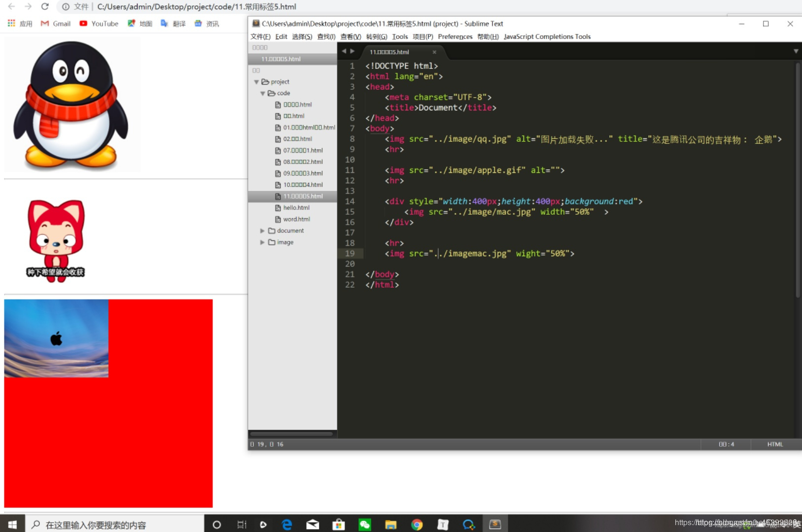The image size is (802, 532).
Task: Open the YouTube bookmark
Action: 99,23
